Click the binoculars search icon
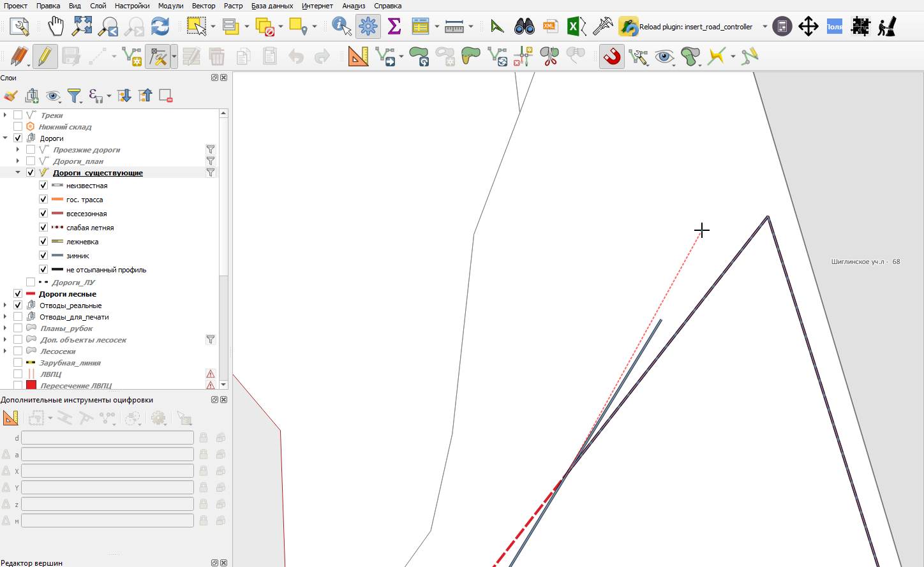This screenshot has width=924, height=567. [525, 27]
